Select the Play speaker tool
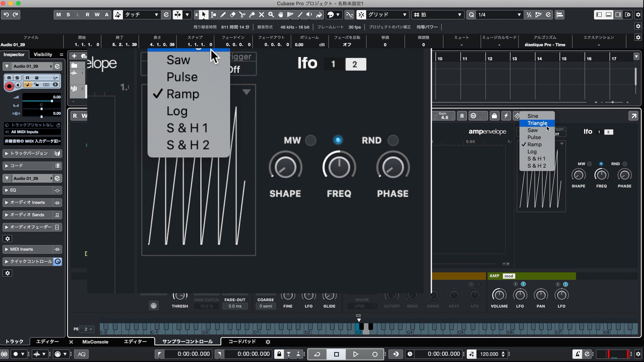This screenshot has height=362, width=644. [309, 15]
